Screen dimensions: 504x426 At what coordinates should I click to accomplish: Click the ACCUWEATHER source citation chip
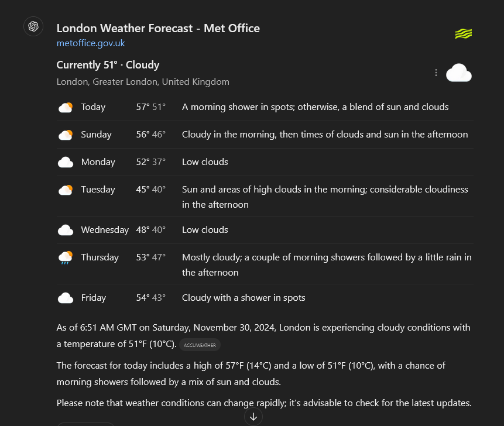(x=200, y=345)
